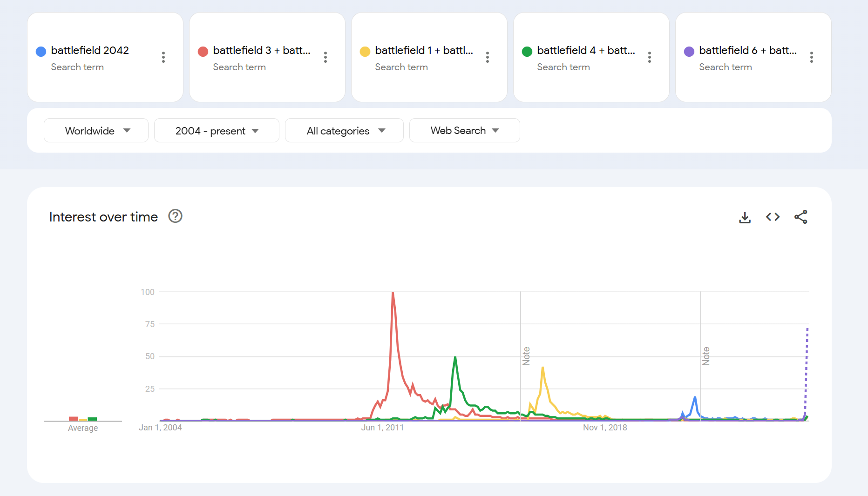Screen dimensions: 868x496
Task: Click the green battlefield 4 peak
Action: pos(455,357)
